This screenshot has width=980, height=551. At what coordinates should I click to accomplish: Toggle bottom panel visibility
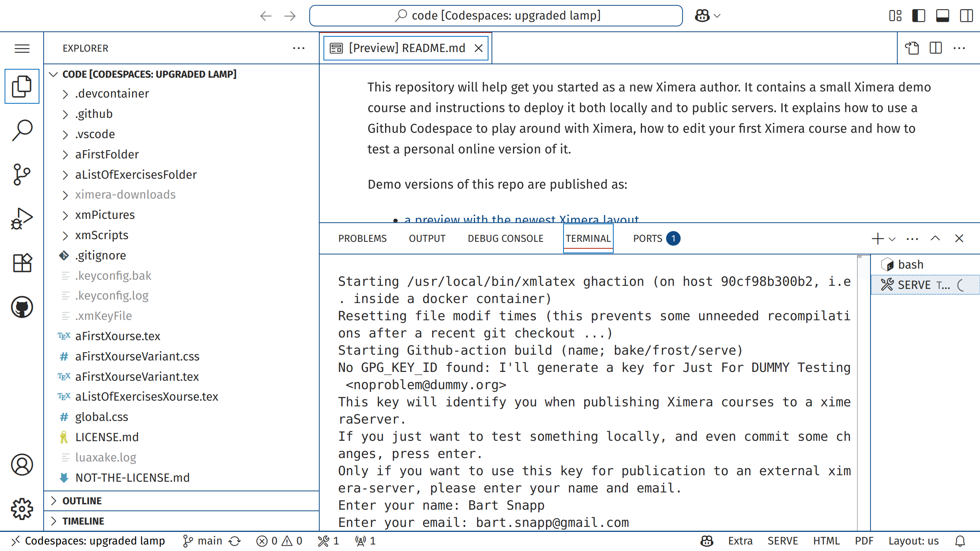pos(942,16)
